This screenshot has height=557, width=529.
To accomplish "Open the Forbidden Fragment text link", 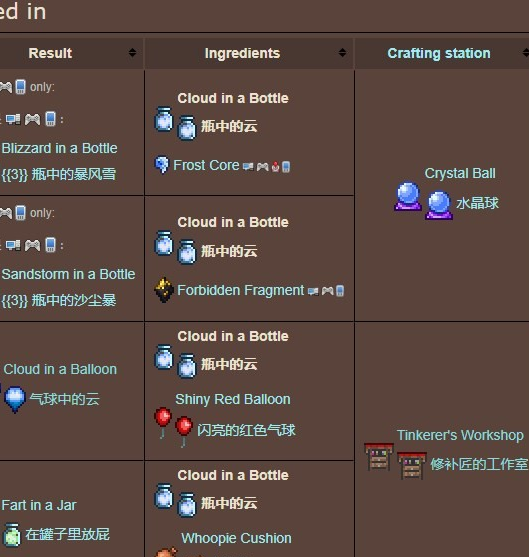I will 241,290.
